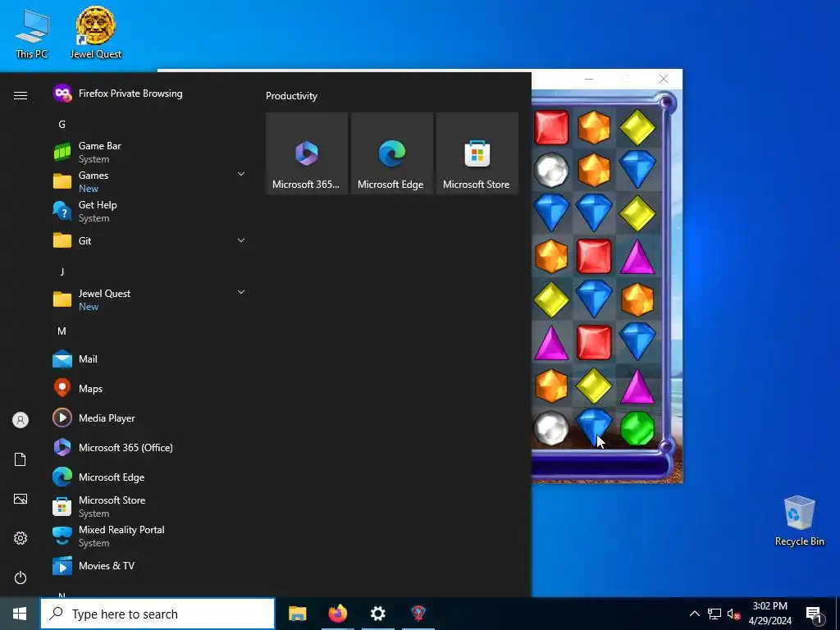Open Firefox Private Browsing from Start list
Image resolution: width=840 pixels, height=630 pixels.
[x=148, y=94]
